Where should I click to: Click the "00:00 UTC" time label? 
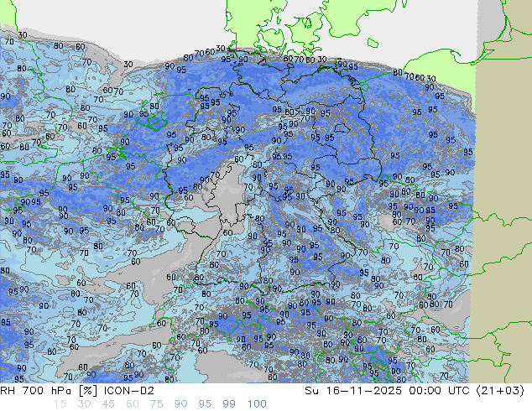click(x=439, y=391)
